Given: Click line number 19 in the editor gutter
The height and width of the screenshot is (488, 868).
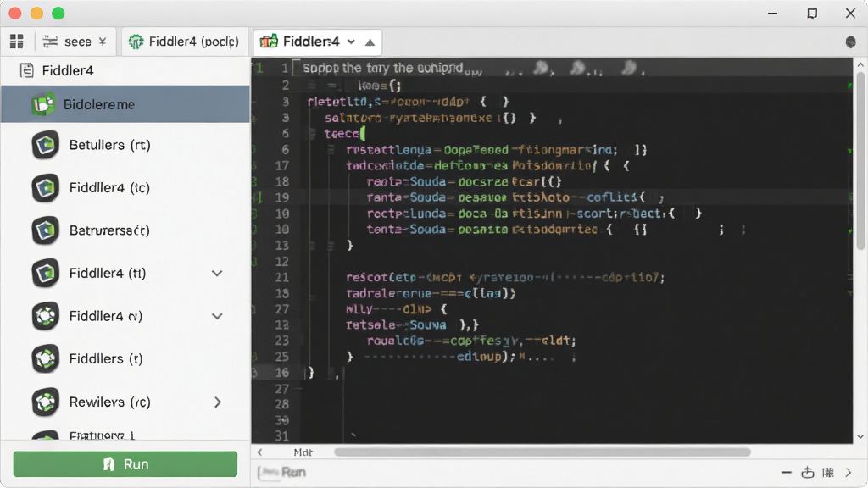Looking at the screenshot, I should (281, 197).
